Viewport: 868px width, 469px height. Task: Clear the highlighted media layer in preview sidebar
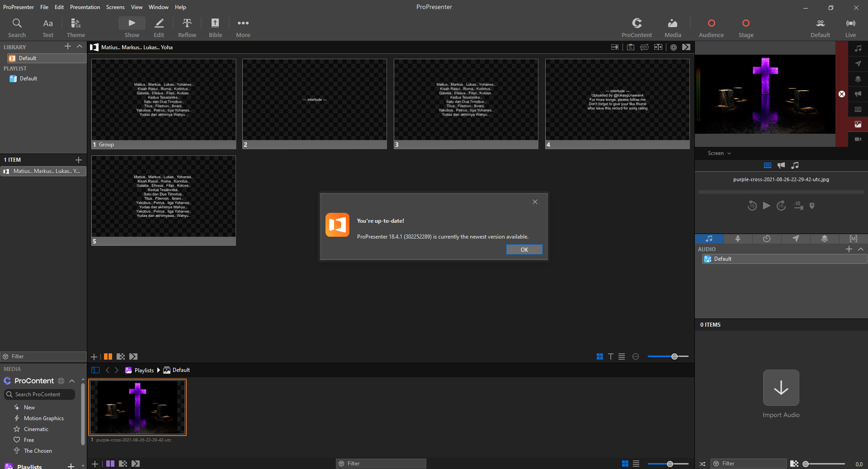pos(858,124)
